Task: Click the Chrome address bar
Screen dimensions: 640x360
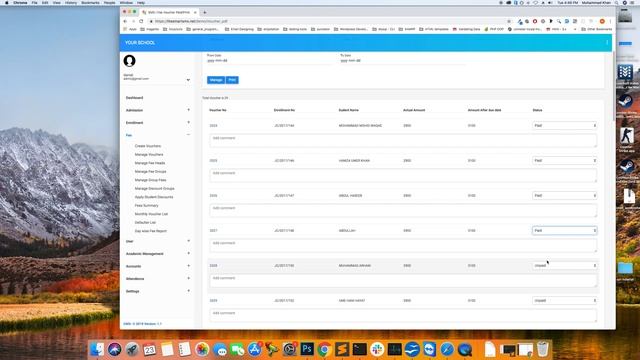Action: click(327, 21)
